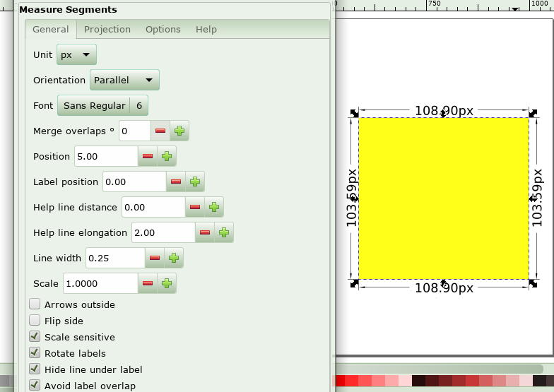
Task: Increase the Merge overlaps value with plus
Action: pyautogui.click(x=179, y=131)
